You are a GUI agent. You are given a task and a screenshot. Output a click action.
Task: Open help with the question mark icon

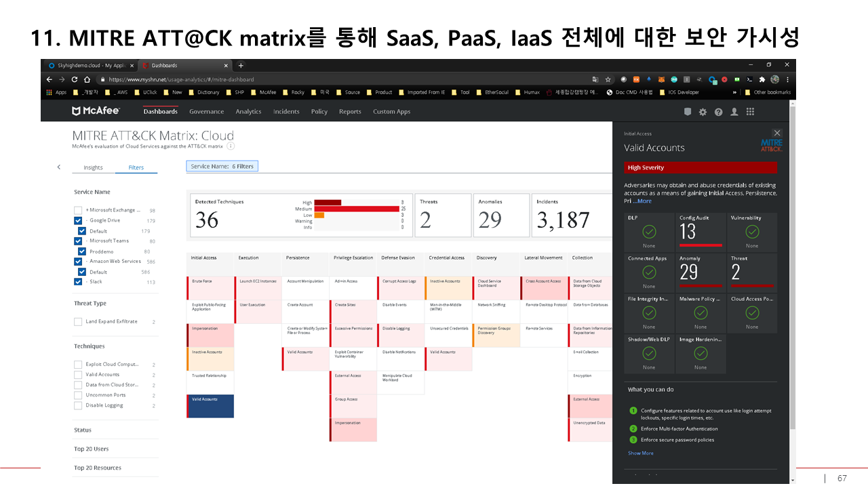click(x=718, y=112)
